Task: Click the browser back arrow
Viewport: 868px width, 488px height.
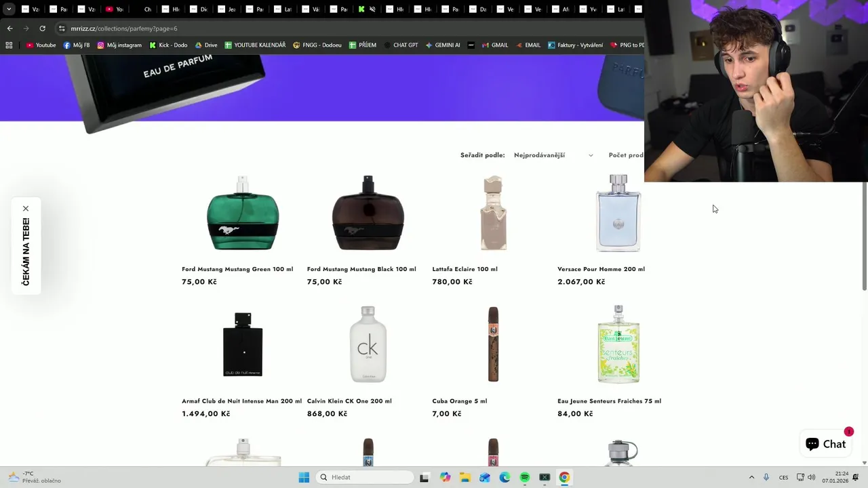Action: (9, 28)
